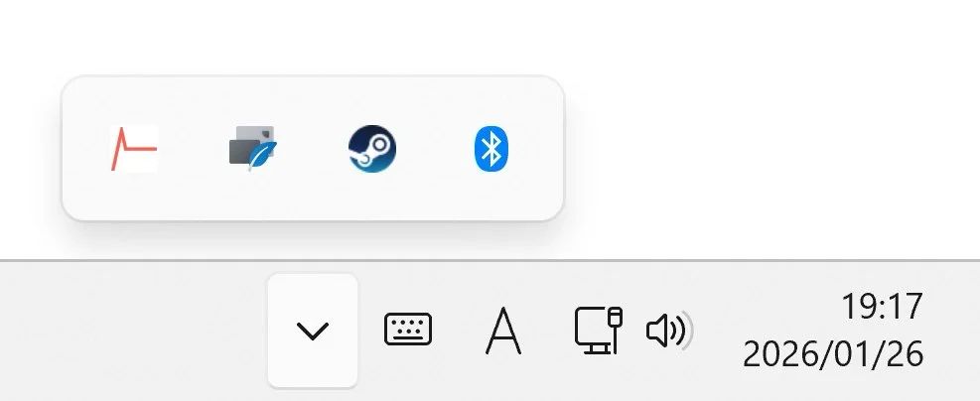Open the Steam tray icon
Image resolution: width=980 pixels, height=401 pixels.
click(372, 148)
